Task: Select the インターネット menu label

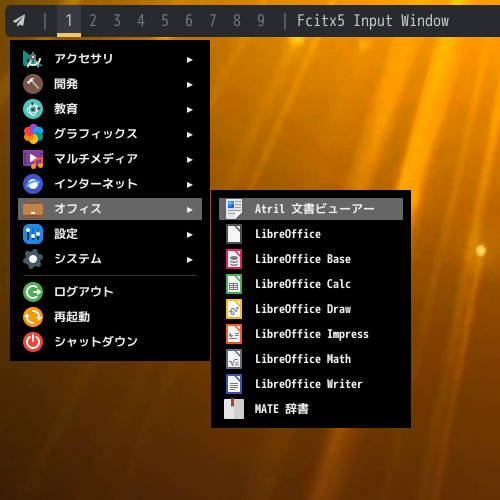Action: click(96, 184)
